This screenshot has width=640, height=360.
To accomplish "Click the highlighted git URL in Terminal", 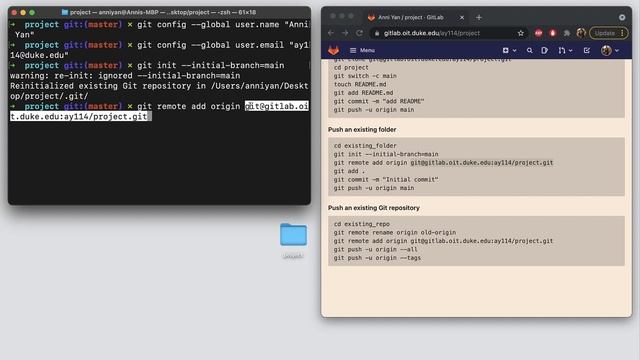I will point(159,111).
